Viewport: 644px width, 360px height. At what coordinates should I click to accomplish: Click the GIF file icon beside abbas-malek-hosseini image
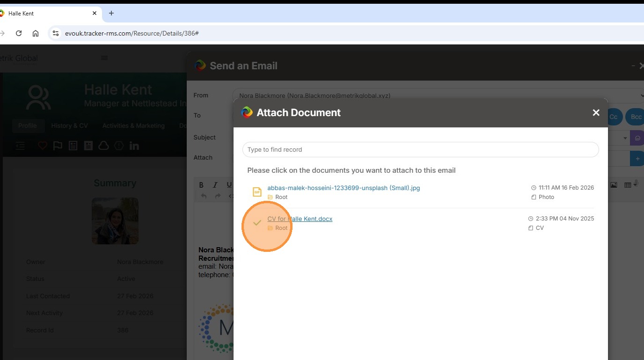click(257, 192)
